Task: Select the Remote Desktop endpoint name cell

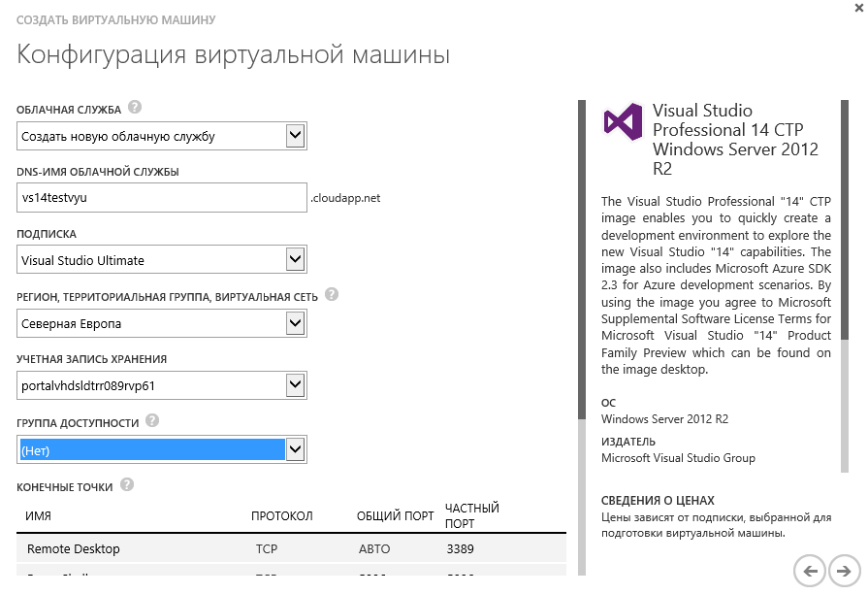Action: click(x=74, y=549)
